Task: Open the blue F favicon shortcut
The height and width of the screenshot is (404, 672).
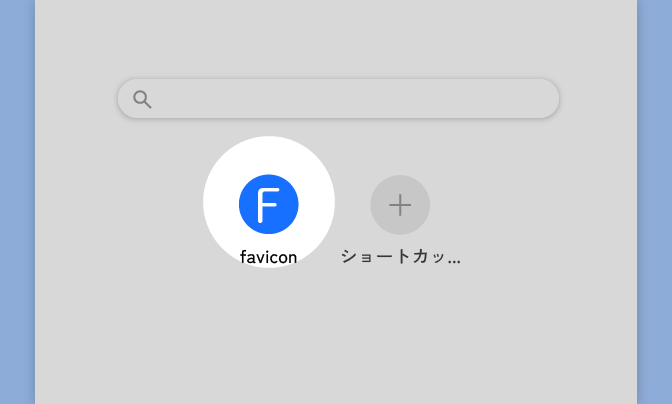Action: point(269,204)
